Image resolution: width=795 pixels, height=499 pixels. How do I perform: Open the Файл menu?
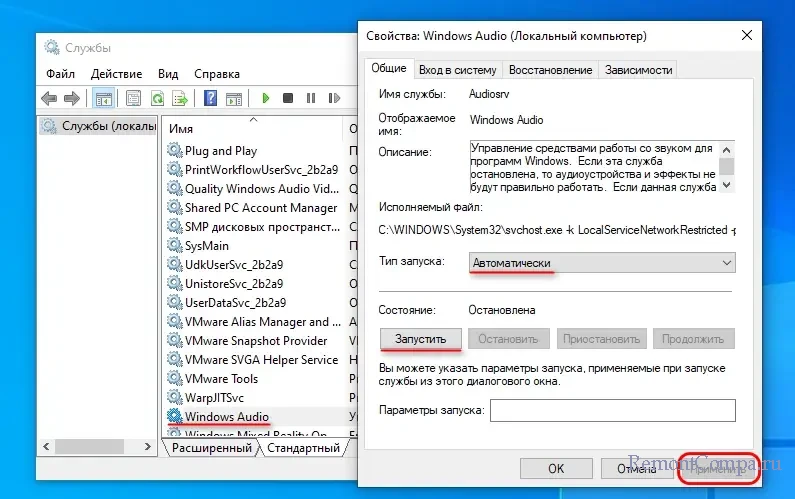click(x=60, y=74)
